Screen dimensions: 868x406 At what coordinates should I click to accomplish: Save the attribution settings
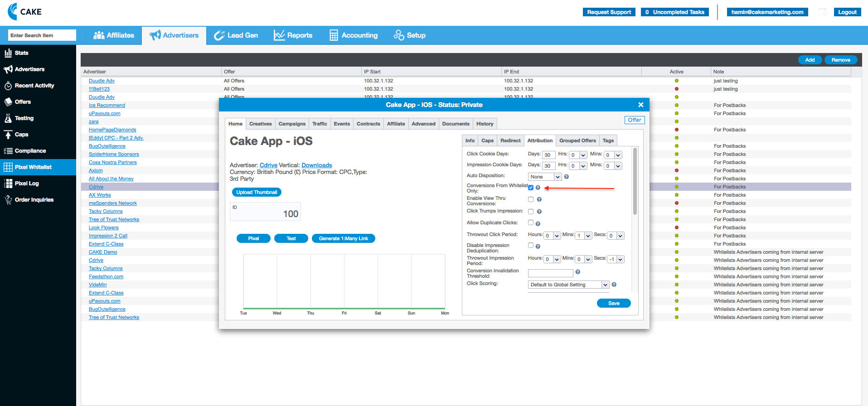(x=614, y=303)
